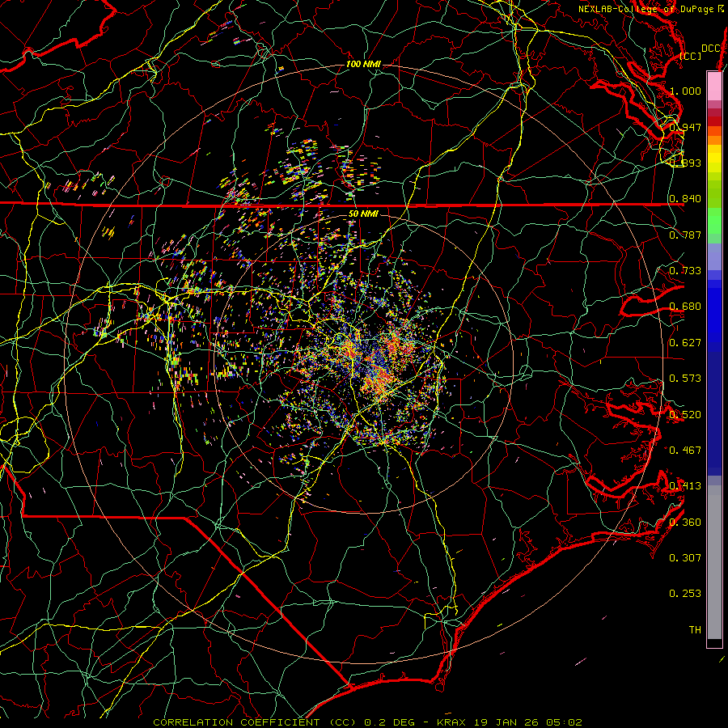Select the 0.573 legend value
728x728 pixels.
point(685,379)
